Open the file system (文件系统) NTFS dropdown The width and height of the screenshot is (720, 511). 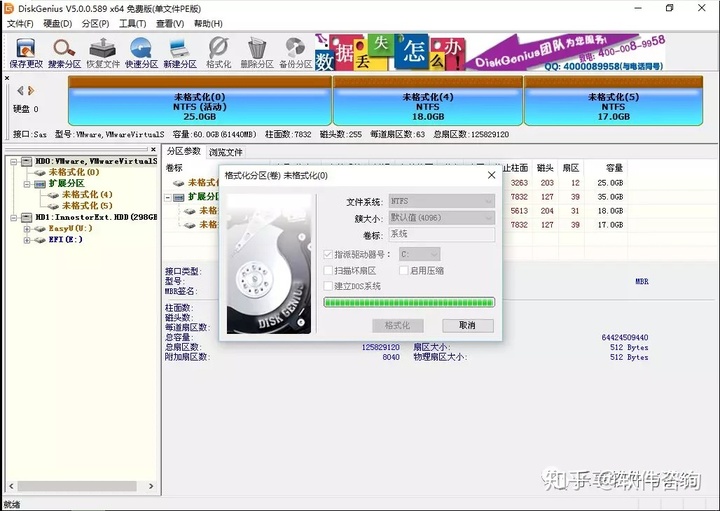[x=442, y=201]
